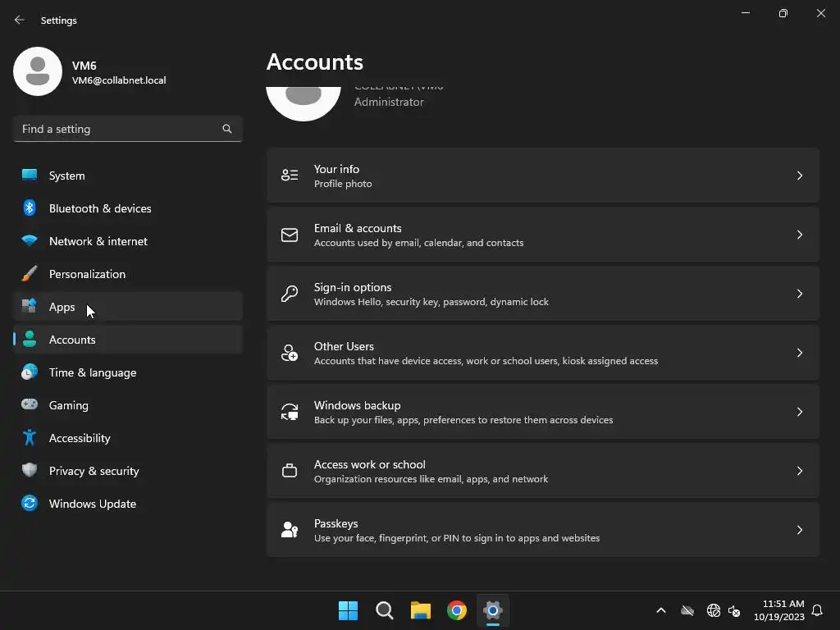The width and height of the screenshot is (840, 630).
Task: Open Access work or school title
Action: [x=370, y=464]
